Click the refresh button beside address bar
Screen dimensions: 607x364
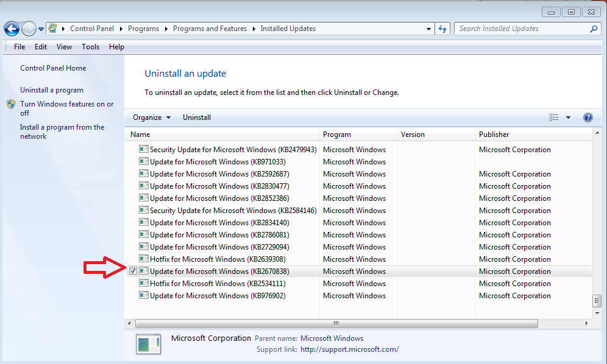(443, 29)
